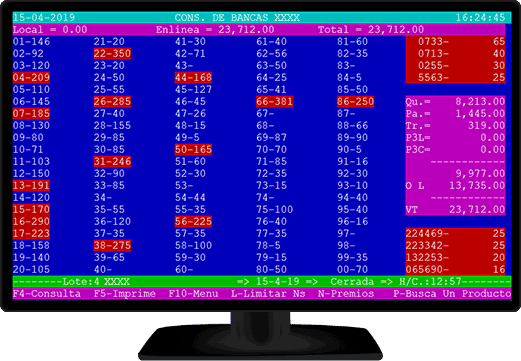Click the 065690- row
Viewport: 521px width, 361px height.
pyautogui.click(x=455, y=269)
